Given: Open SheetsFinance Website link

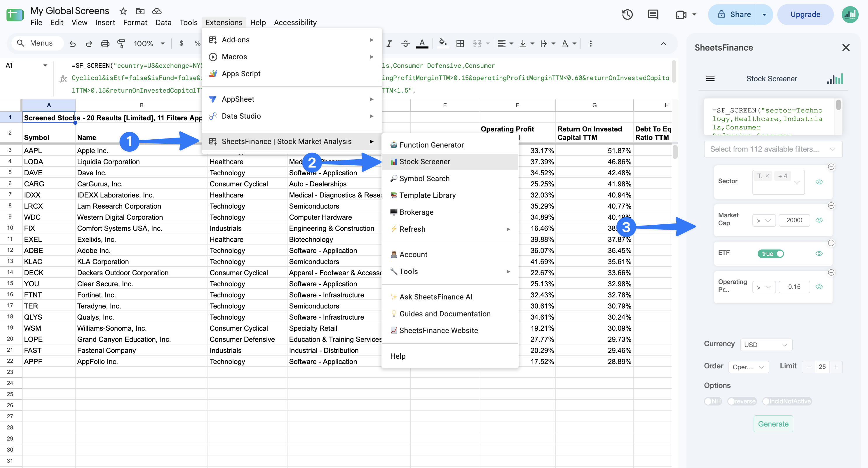Looking at the screenshot, I should [449, 330].
